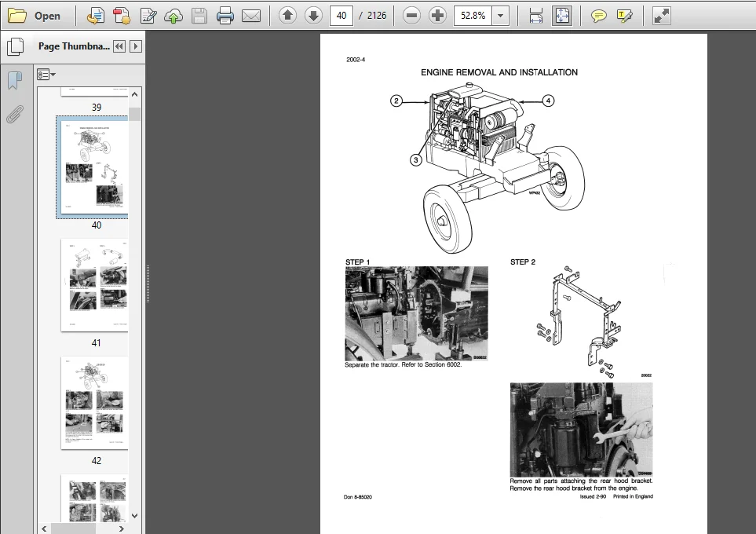Viewport: 756px width, 534px height.
Task: Click the Don 8-85020 footer text
Action: [x=358, y=497]
